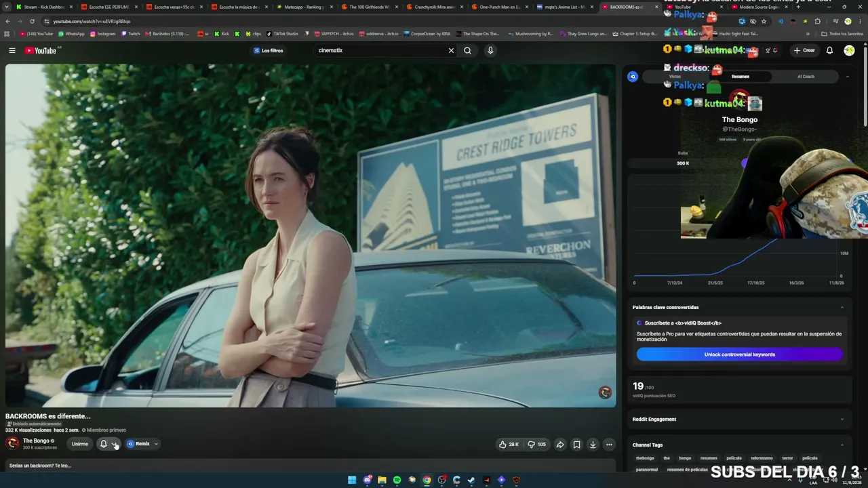The image size is (868, 488).
Task: Open the Windows Start menu
Action: 352,480
